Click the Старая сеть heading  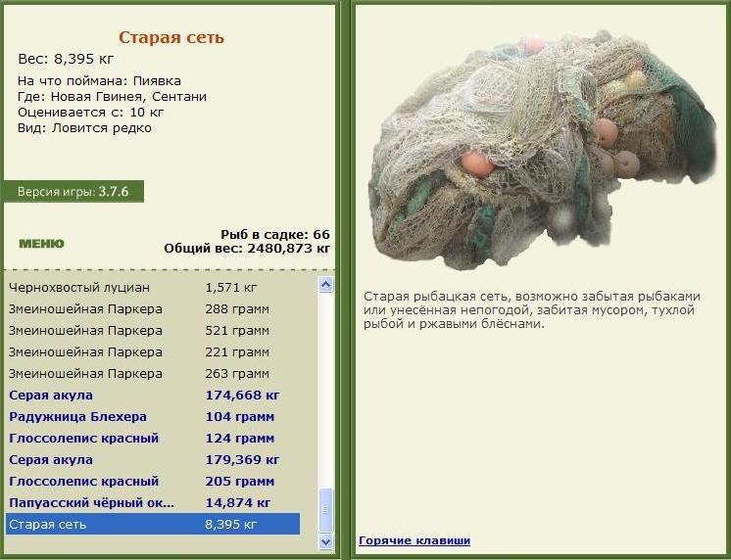pos(171,37)
